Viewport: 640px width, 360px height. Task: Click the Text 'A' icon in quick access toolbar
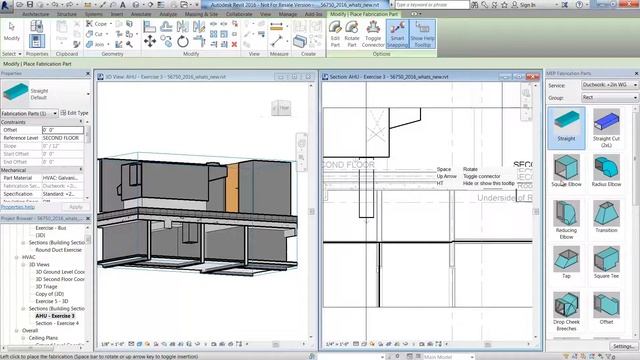tap(122, 5)
